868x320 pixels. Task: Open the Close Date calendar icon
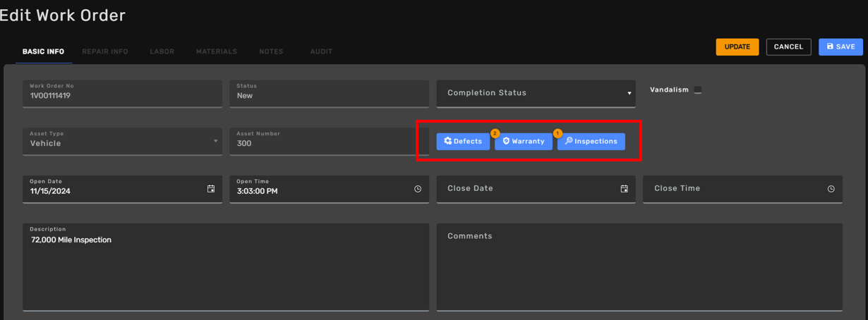click(x=624, y=189)
